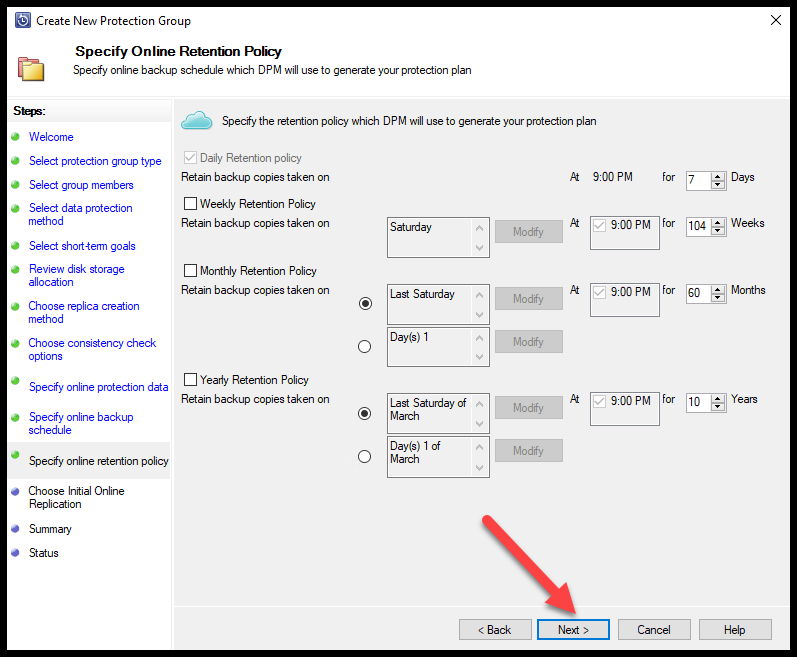Click Modify for Day(s) 1 of March

coord(529,451)
